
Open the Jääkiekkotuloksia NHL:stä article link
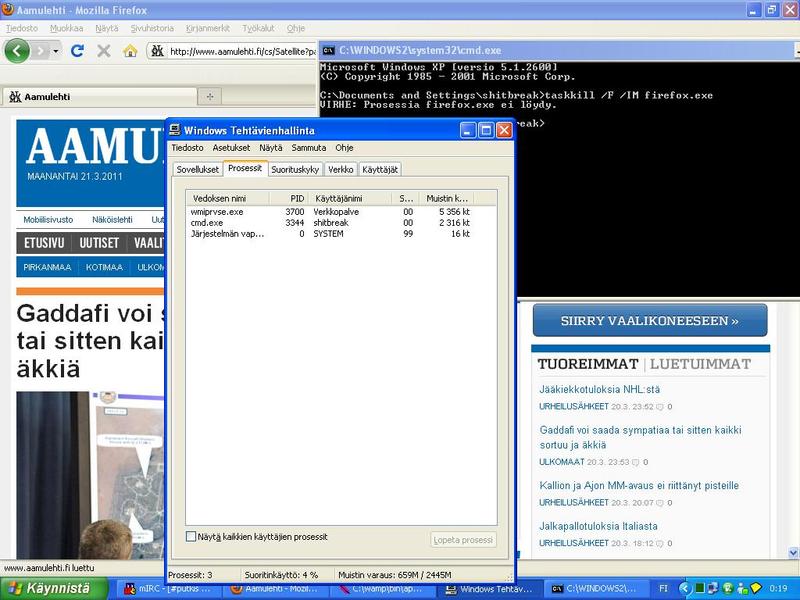[599, 389]
